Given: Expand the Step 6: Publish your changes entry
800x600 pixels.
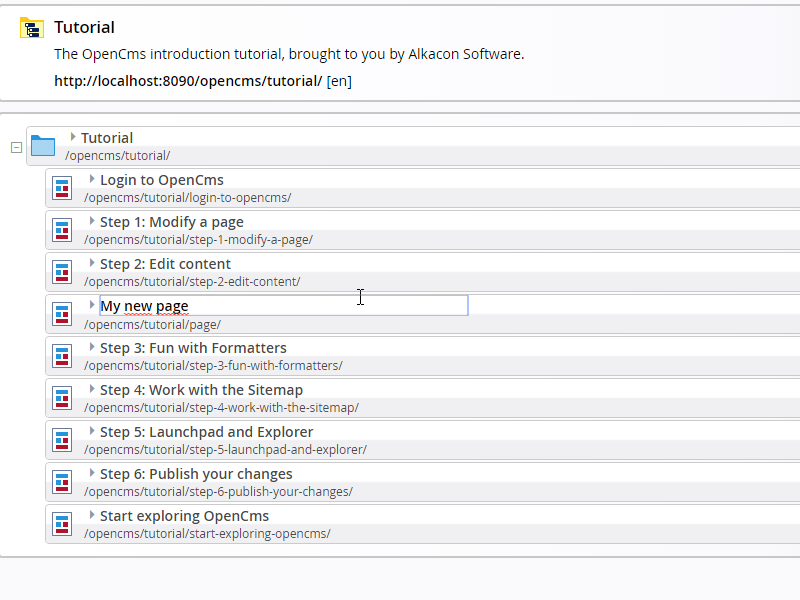Looking at the screenshot, I should 91,473.
